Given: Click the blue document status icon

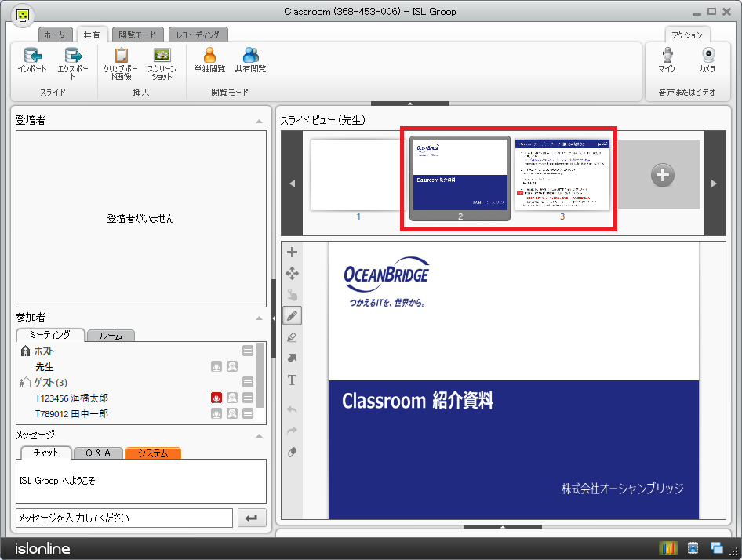Looking at the screenshot, I should [x=693, y=547].
